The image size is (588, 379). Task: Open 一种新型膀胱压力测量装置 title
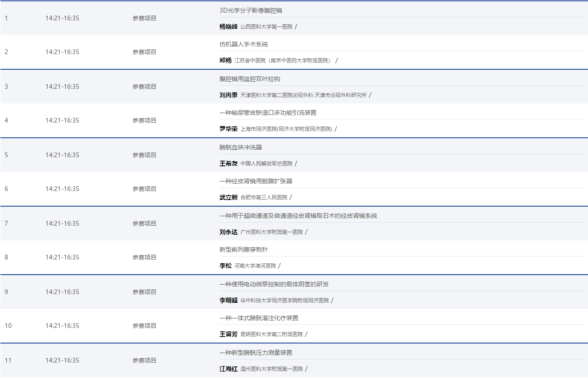pyautogui.click(x=256, y=353)
